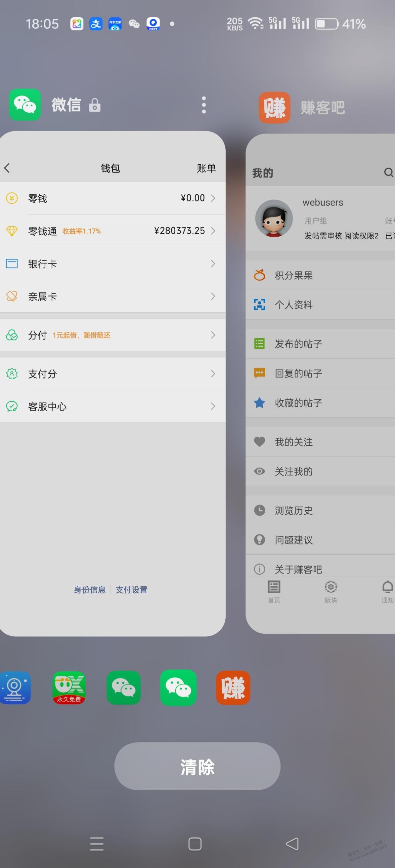Tap 清除 to clear recent apps

(x=197, y=766)
